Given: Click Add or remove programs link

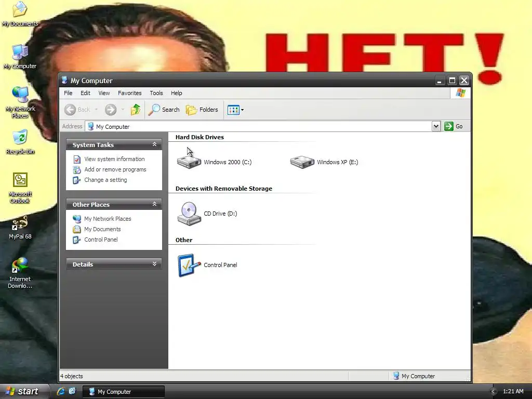Looking at the screenshot, I should tap(115, 169).
